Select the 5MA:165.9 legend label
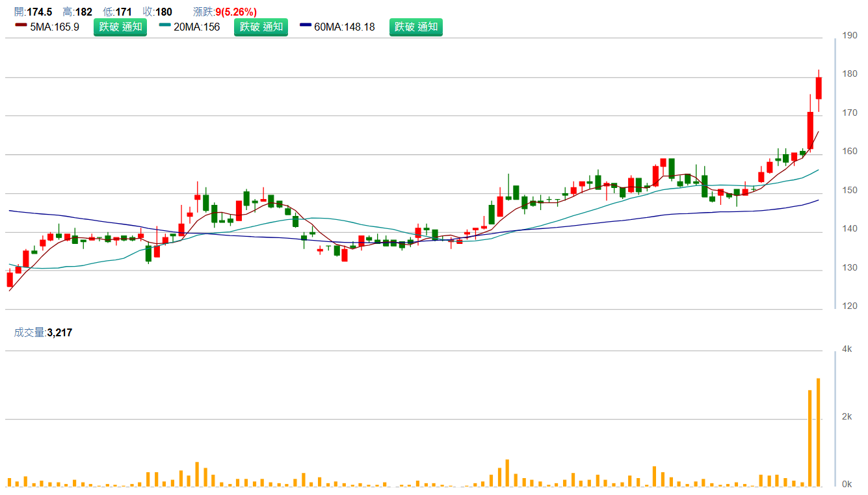The width and height of the screenshot is (868, 495). pos(55,27)
